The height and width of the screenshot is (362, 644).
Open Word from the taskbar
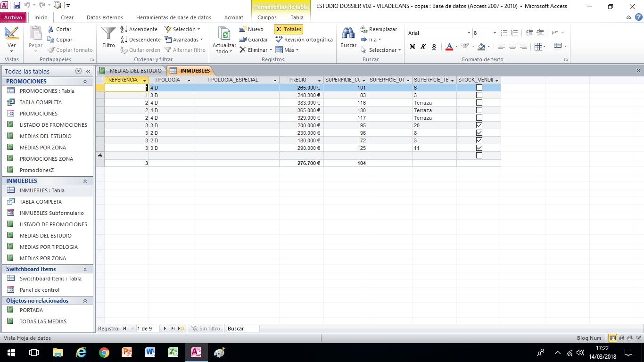click(x=150, y=352)
